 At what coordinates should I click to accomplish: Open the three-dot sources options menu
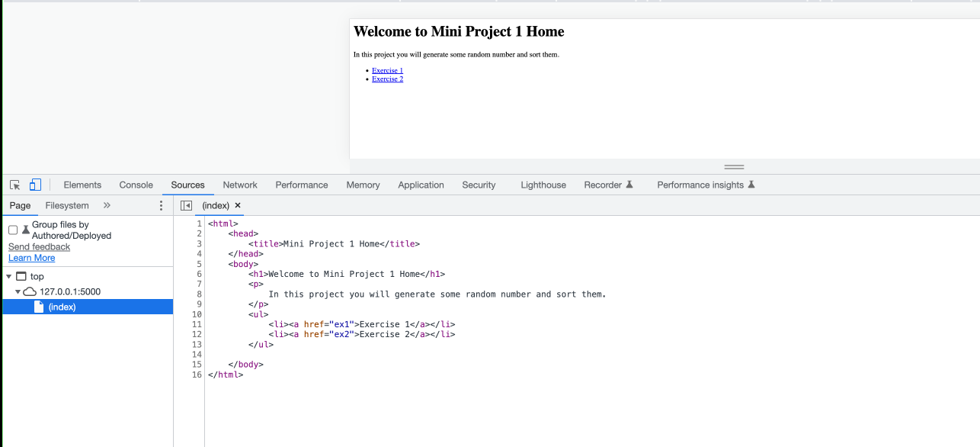pyautogui.click(x=161, y=205)
